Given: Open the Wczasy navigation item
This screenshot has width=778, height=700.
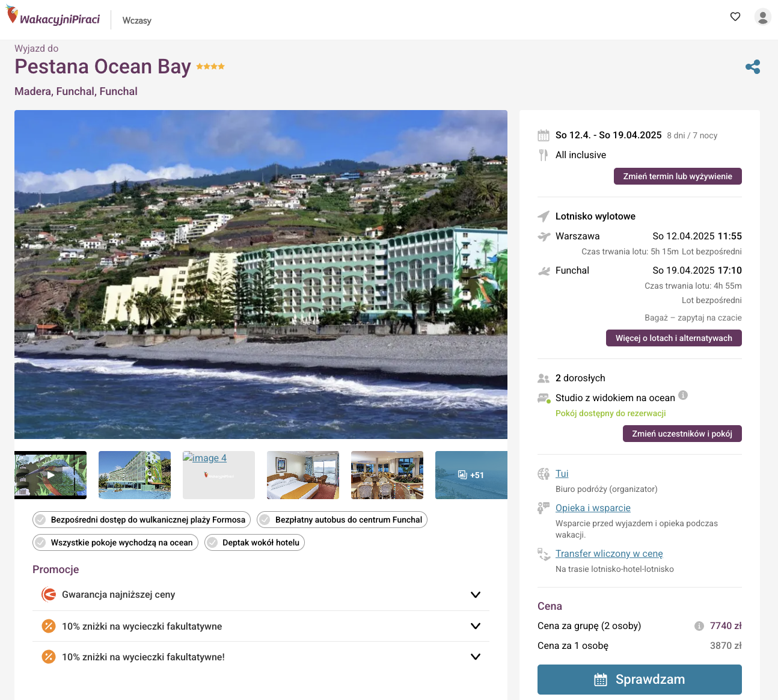Looking at the screenshot, I should click(x=137, y=20).
